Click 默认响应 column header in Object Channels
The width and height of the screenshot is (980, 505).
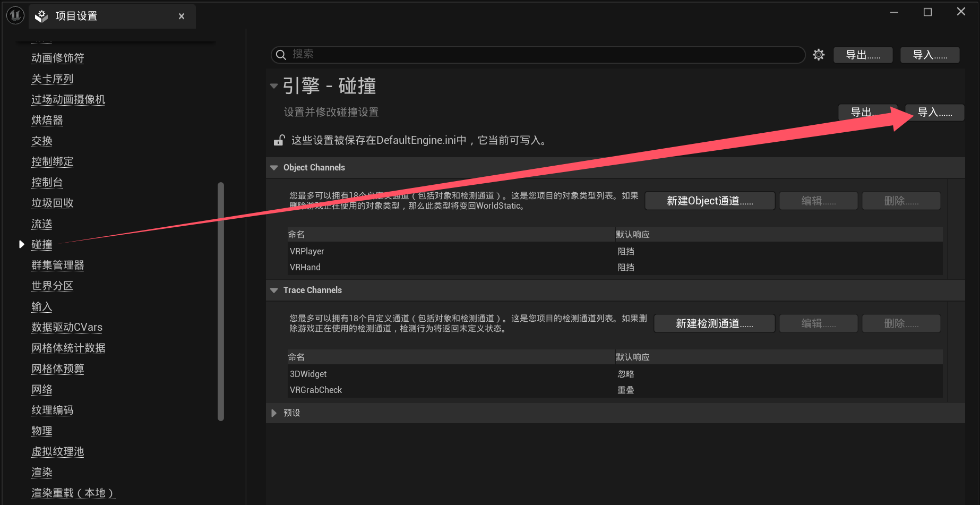779,234
